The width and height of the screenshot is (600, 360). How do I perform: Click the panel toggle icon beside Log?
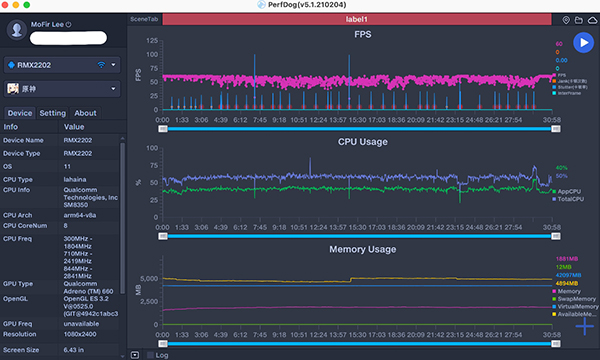click(135, 355)
